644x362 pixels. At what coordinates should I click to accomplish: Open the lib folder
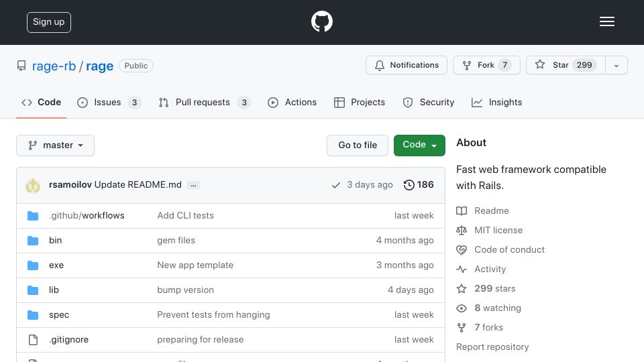(x=54, y=290)
